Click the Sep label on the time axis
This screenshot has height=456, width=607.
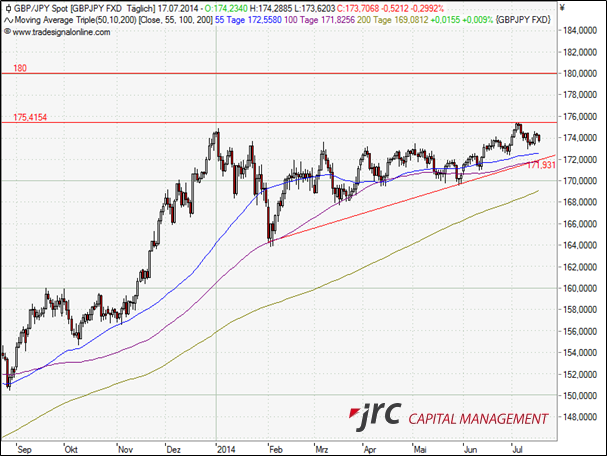pyautogui.click(x=22, y=448)
